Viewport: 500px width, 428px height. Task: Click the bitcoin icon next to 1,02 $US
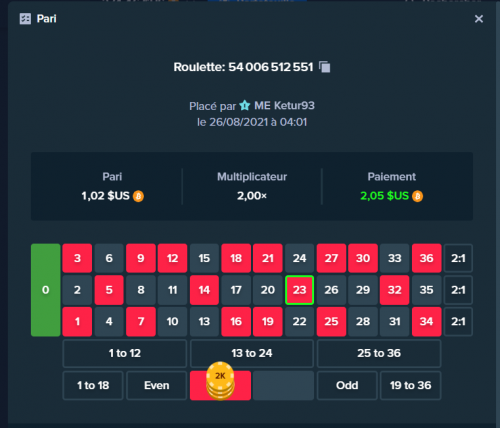[138, 196]
